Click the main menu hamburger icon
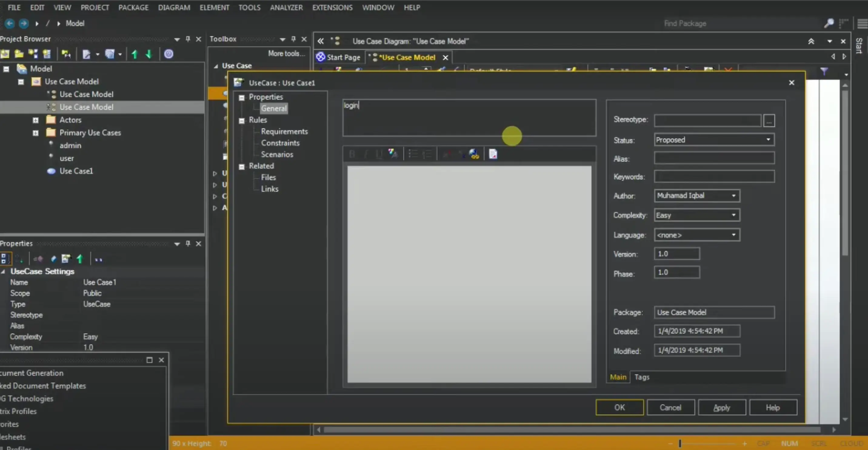 tap(862, 24)
